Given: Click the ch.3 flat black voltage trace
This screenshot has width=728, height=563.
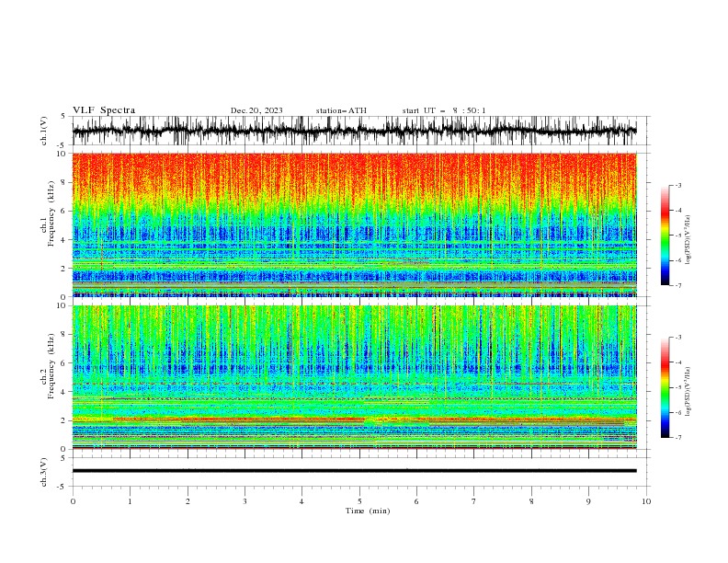Looking at the screenshot, I should coord(354,471).
